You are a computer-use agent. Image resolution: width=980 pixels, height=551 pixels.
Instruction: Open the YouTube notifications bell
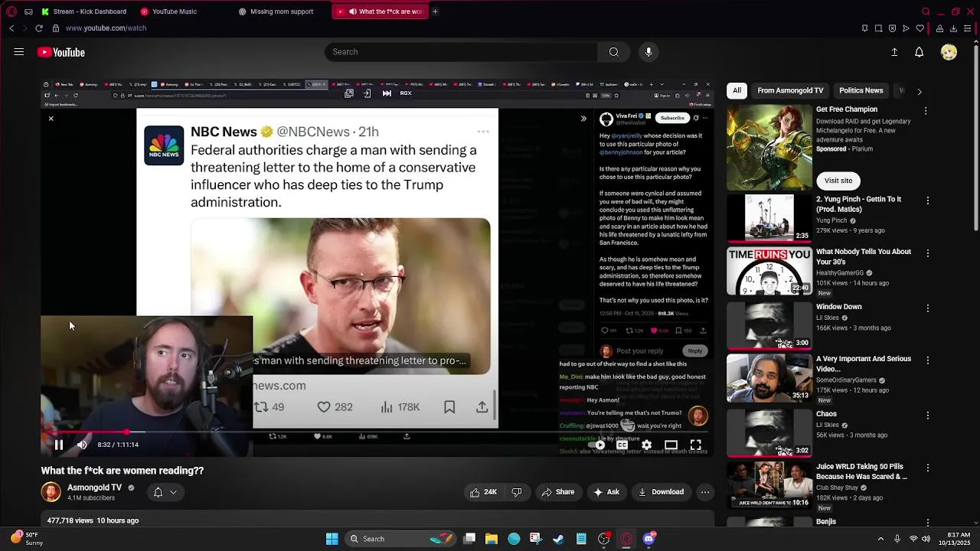click(919, 52)
